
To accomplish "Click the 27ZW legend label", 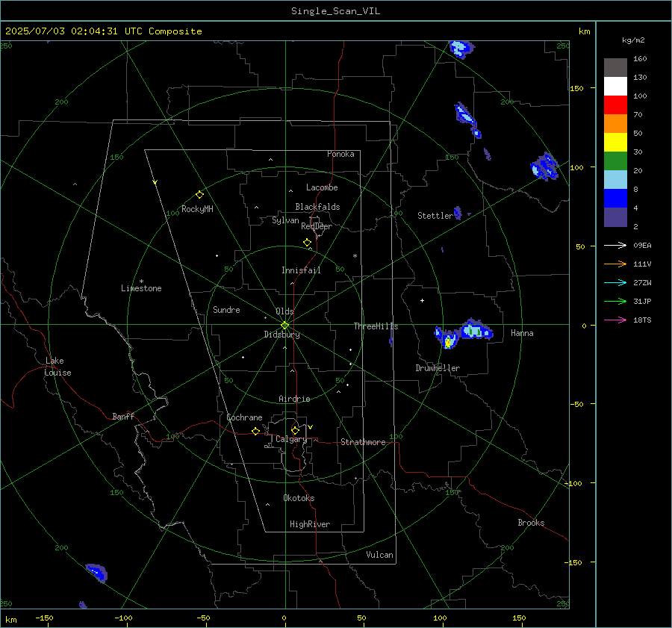I will pyautogui.click(x=642, y=283).
